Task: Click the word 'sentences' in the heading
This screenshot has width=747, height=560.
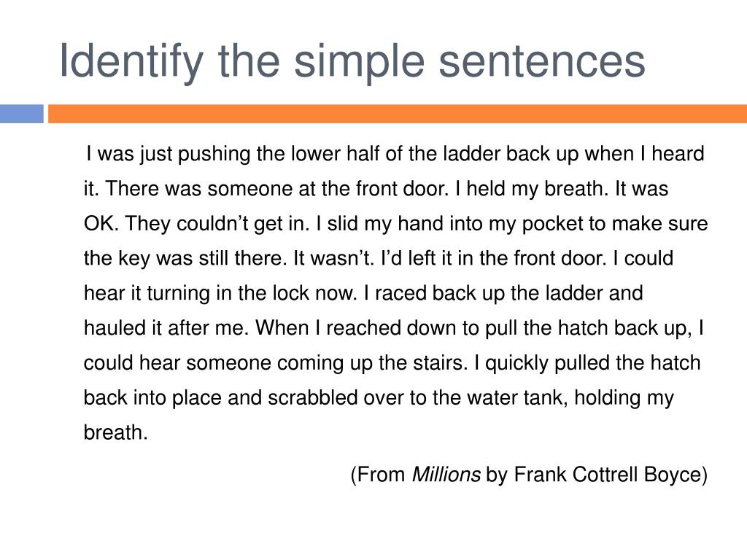Action: point(542,63)
